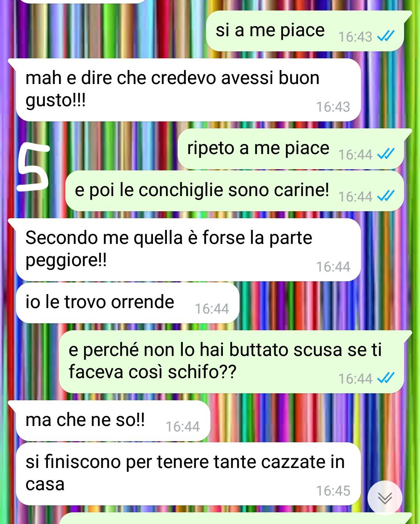This screenshot has height=524, width=420.
Task: Tap the 'io le trovo orrende' message
Action: click(128, 303)
